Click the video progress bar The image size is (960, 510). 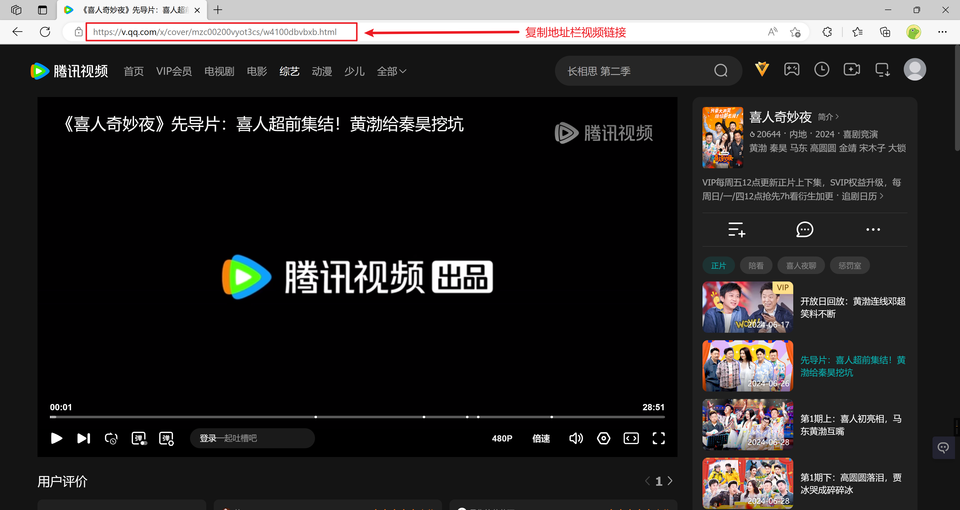click(358, 417)
